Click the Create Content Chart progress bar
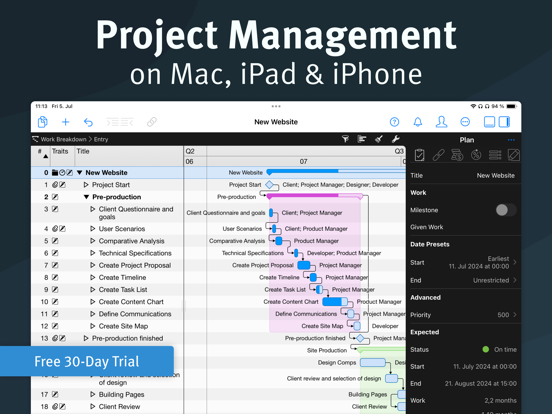Screen dimensions: 552x414 [335, 302]
